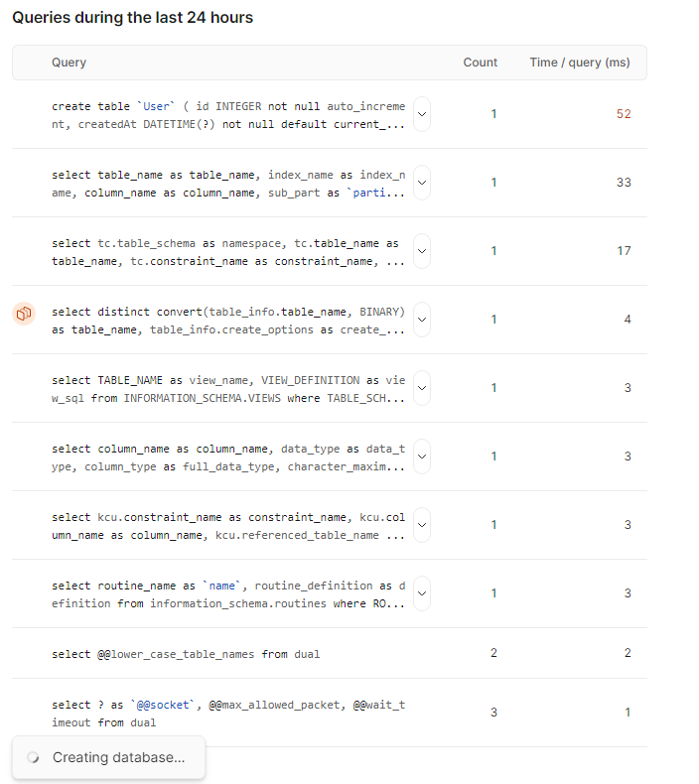The width and height of the screenshot is (699, 784).
Task: Click the 52 ms time value
Action: (x=624, y=114)
